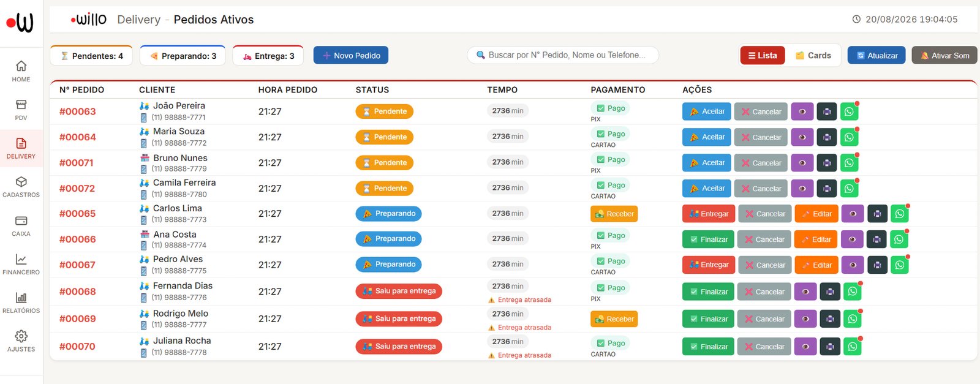Accept order #00063

click(x=707, y=111)
